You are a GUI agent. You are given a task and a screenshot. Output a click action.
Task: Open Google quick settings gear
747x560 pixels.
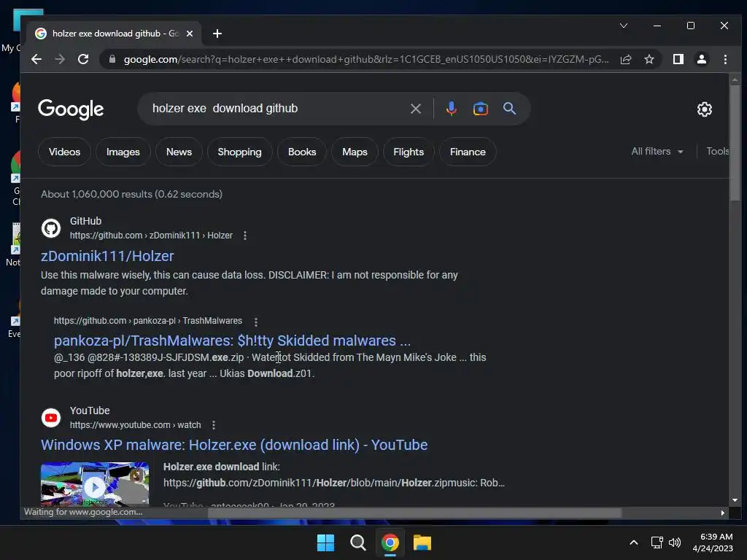point(704,109)
